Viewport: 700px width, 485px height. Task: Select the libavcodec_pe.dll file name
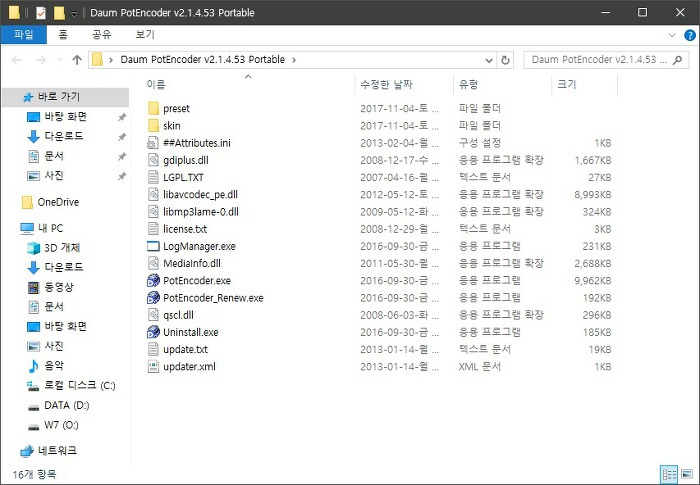click(x=200, y=195)
